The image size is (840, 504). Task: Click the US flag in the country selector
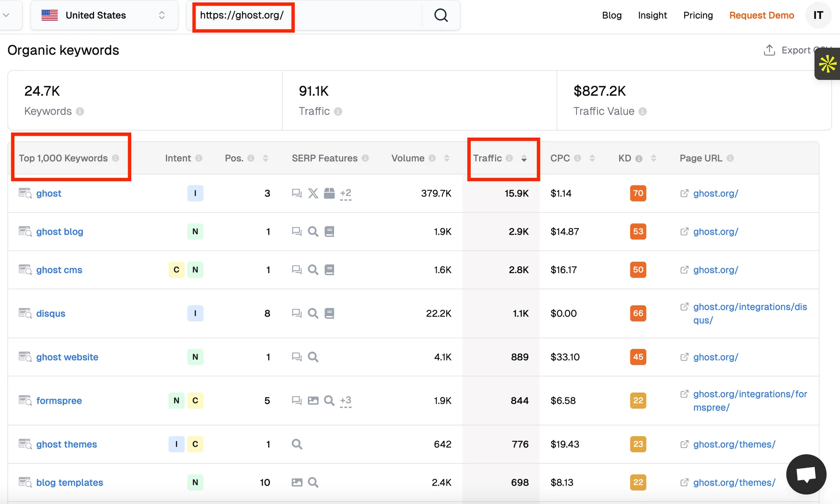(49, 15)
